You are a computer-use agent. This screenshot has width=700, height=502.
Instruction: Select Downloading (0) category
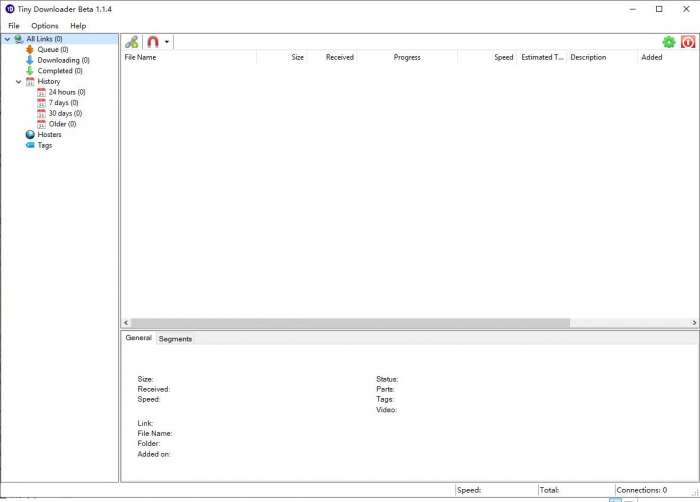pyautogui.click(x=63, y=60)
